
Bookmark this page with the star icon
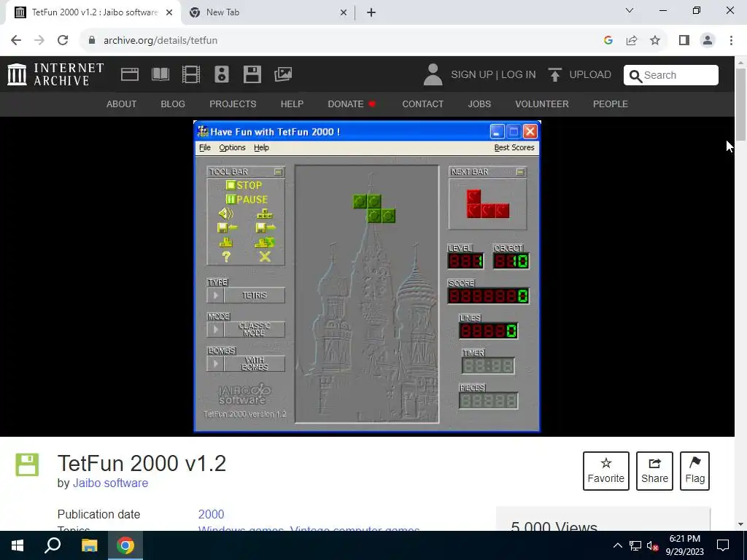click(x=655, y=41)
